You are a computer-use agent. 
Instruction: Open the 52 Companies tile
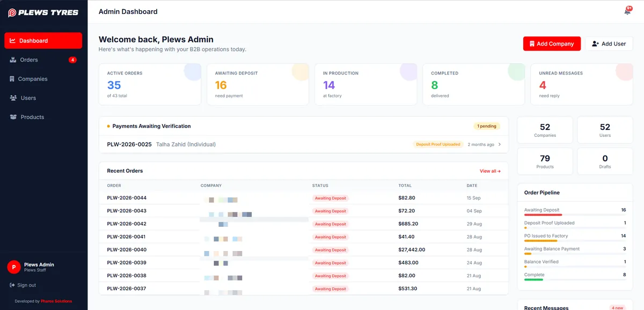click(x=545, y=130)
